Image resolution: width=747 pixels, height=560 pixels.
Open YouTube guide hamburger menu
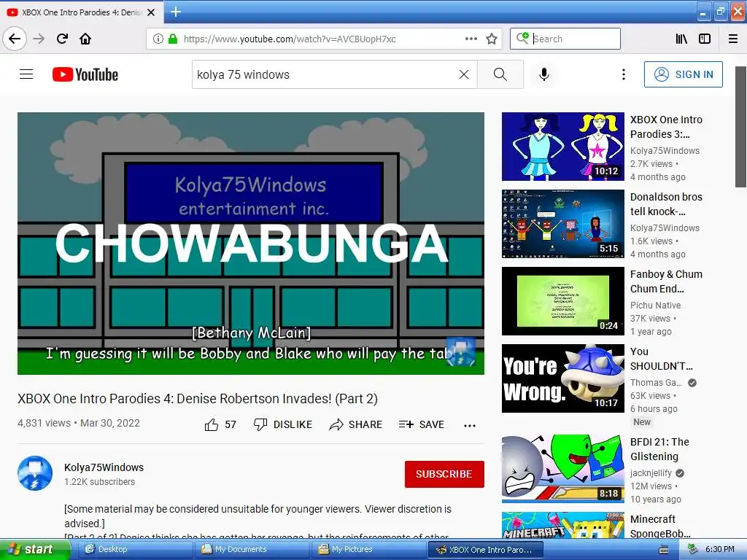pyautogui.click(x=26, y=74)
